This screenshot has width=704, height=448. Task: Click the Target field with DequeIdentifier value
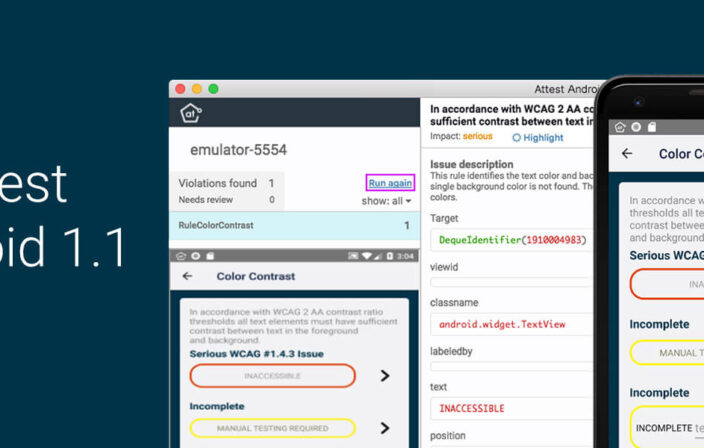512,240
